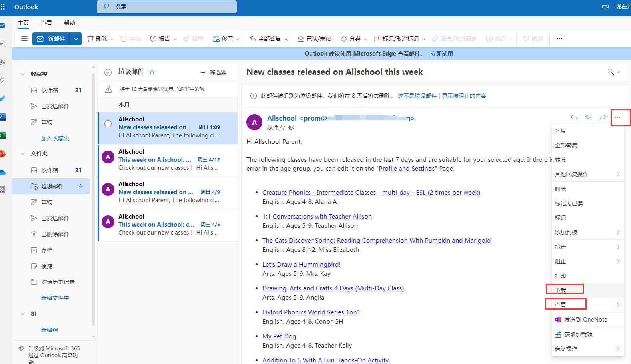This screenshot has height=364, width=631.
Task: Choose 下载 in the context menu
Action: pos(587,290)
